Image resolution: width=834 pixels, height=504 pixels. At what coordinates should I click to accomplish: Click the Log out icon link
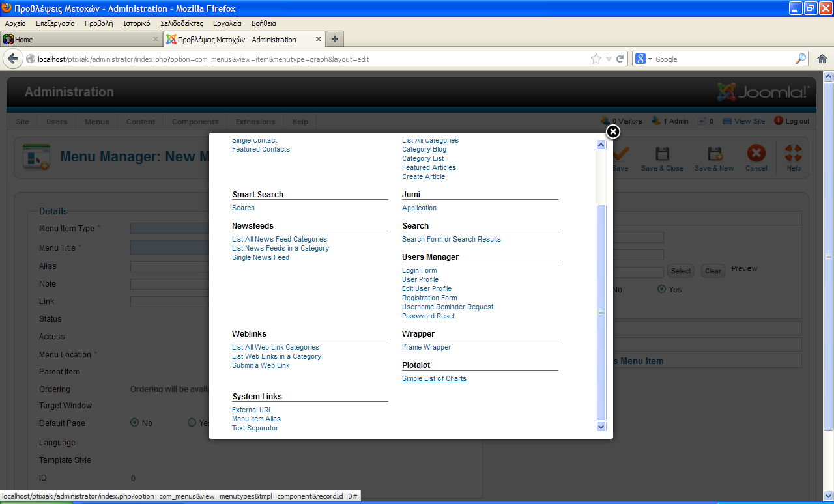792,121
